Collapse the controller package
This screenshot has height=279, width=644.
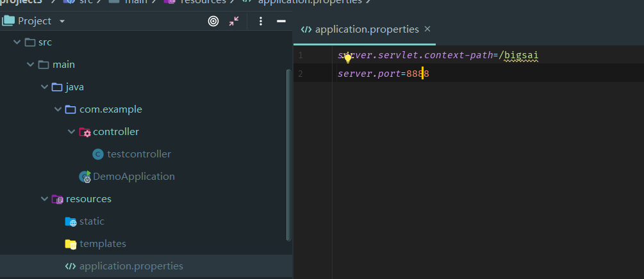(72, 132)
